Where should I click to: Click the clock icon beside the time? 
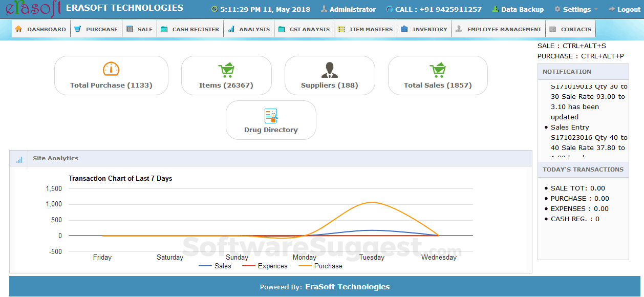point(214,9)
